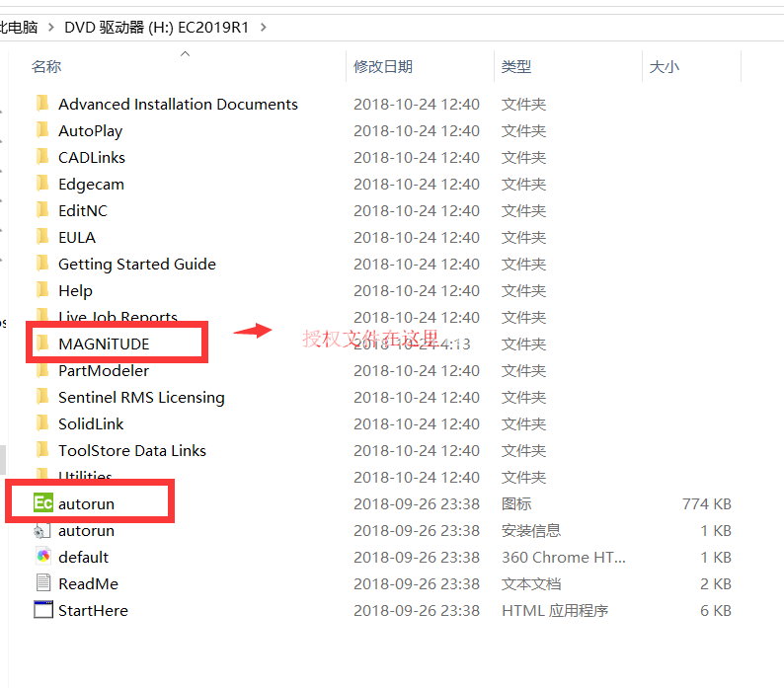Select the Sentinel RMS Licensing folder icon
Image resolution: width=784 pixels, height=688 pixels.
click(43, 397)
